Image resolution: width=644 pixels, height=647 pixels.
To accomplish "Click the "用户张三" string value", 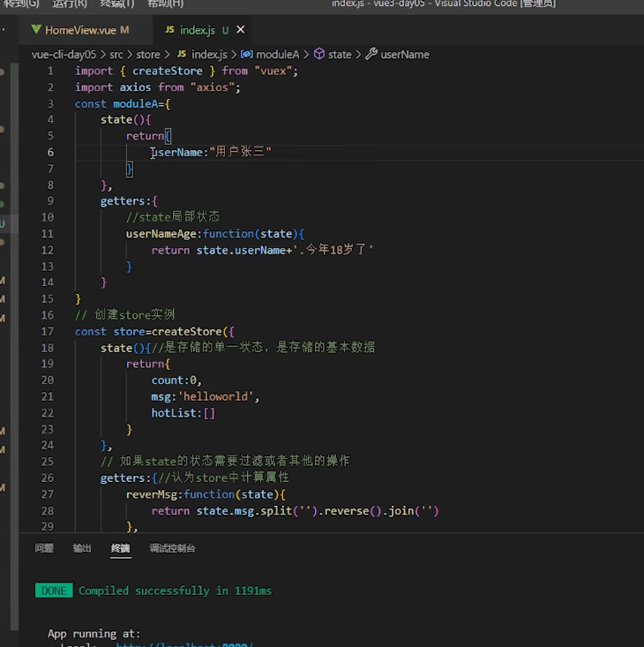I will (x=240, y=152).
